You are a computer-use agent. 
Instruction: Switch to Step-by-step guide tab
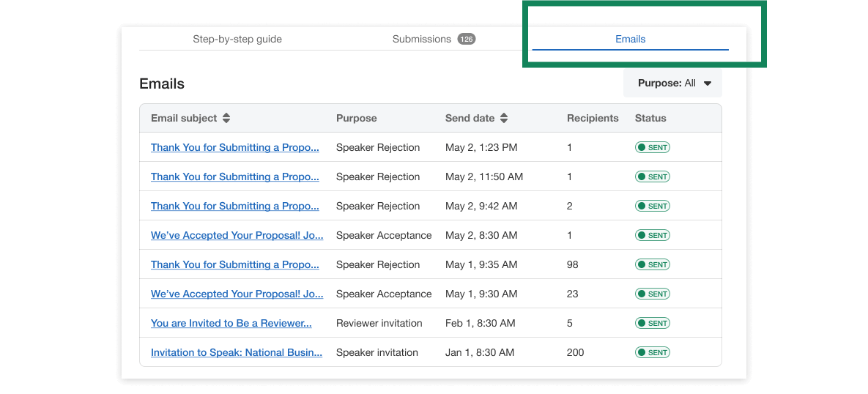[x=237, y=39]
